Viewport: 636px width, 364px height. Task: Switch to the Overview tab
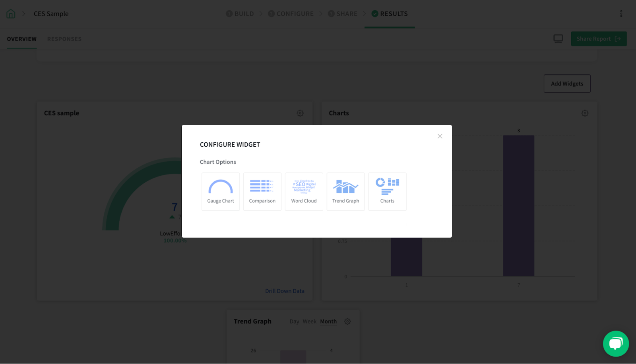(x=22, y=39)
